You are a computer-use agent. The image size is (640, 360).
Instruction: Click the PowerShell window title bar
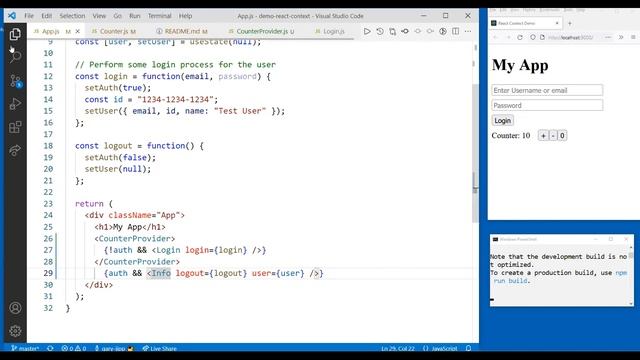pos(561,239)
